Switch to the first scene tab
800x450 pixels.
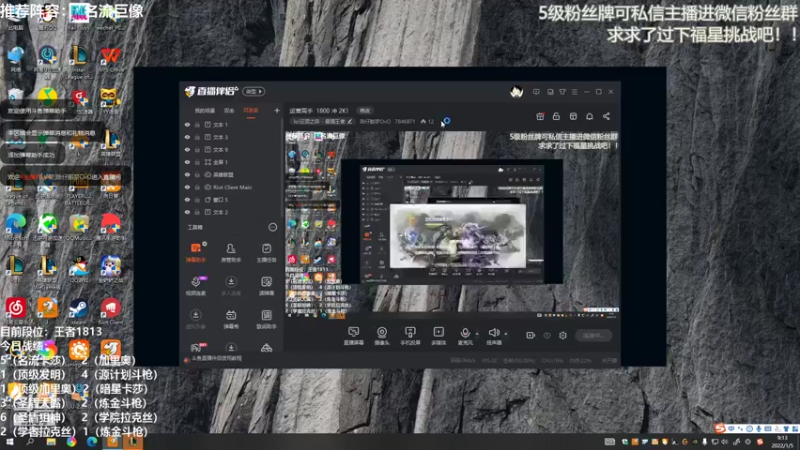pos(205,110)
